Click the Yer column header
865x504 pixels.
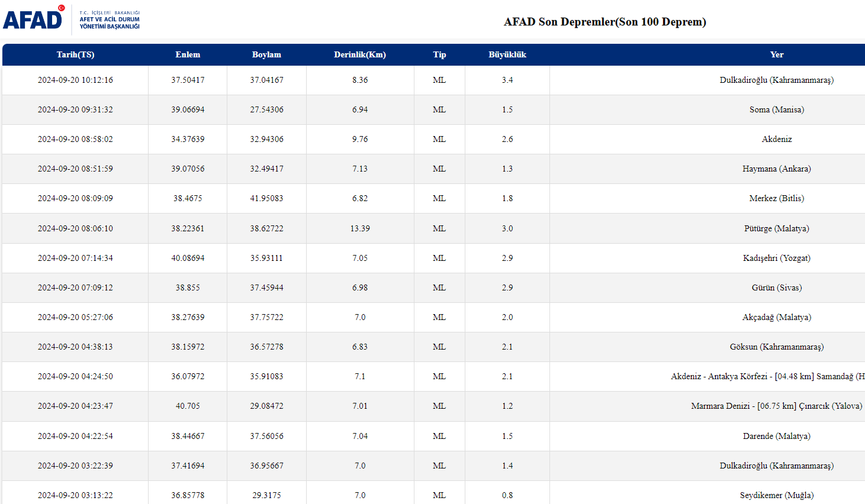777,54
